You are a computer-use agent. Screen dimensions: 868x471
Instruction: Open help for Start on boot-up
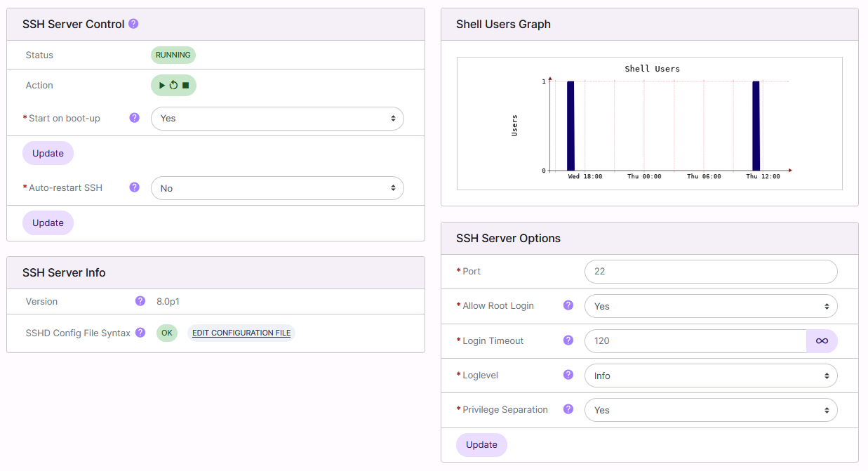134,118
